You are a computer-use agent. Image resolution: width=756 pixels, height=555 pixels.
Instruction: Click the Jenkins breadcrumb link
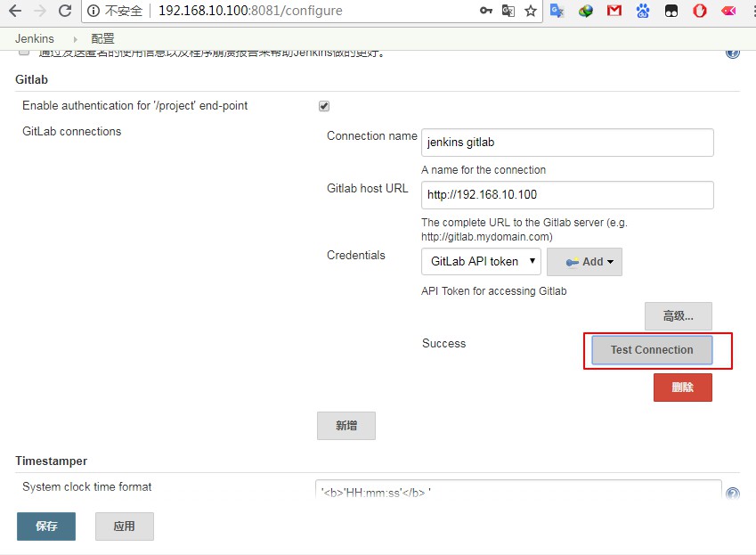tap(35, 39)
